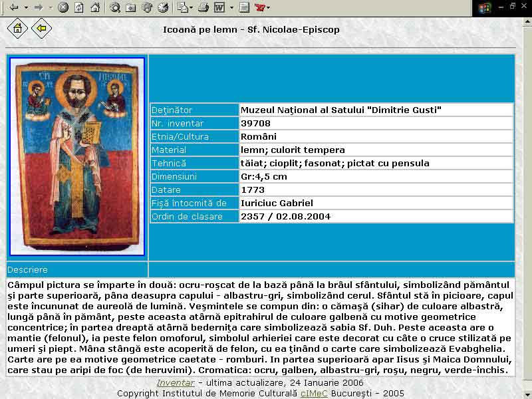Select the name Iuriciuc Gabriel
This screenshot has width=532, height=399.
tap(277, 203)
